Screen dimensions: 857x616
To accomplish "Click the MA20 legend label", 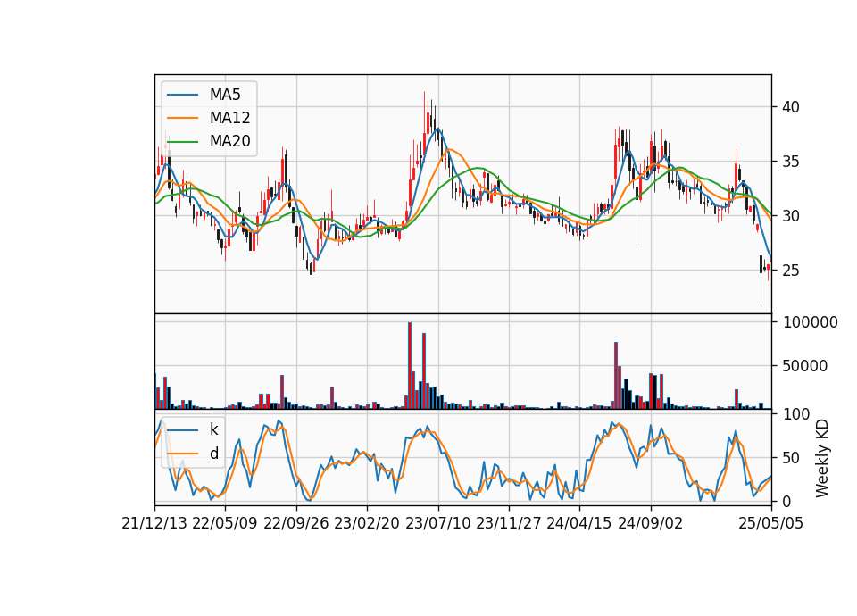I will [x=229, y=141].
